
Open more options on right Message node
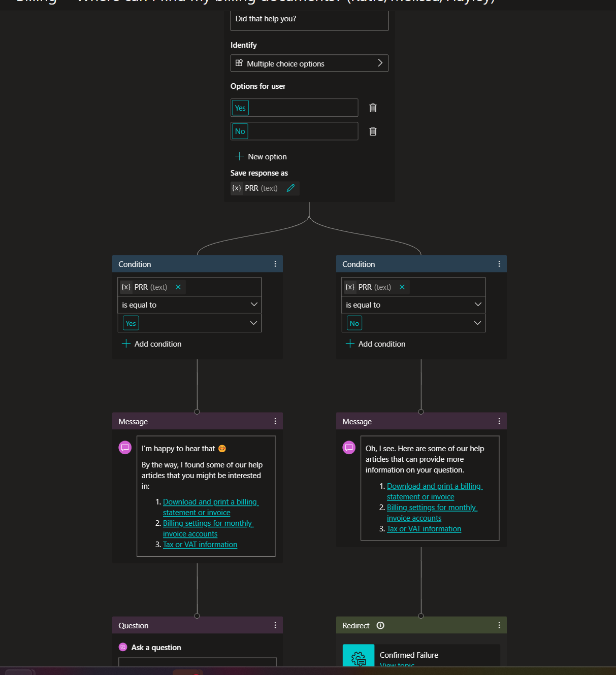point(499,421)
